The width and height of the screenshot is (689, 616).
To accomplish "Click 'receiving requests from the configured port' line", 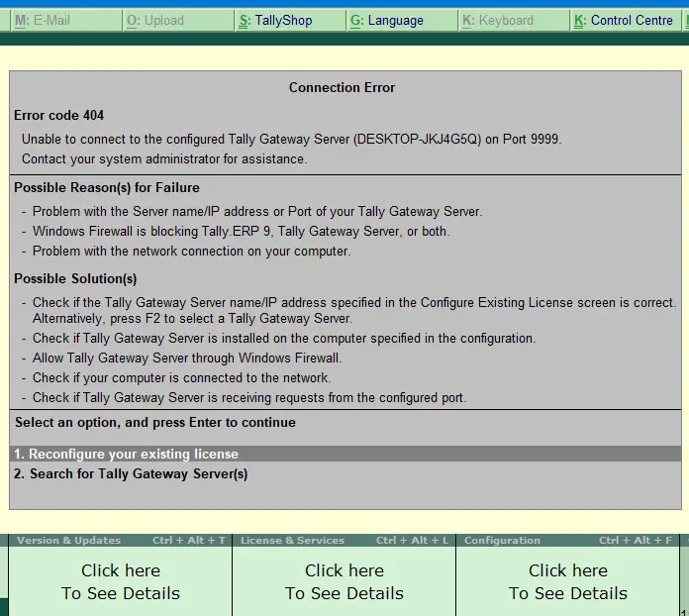I will coord(249,397).
